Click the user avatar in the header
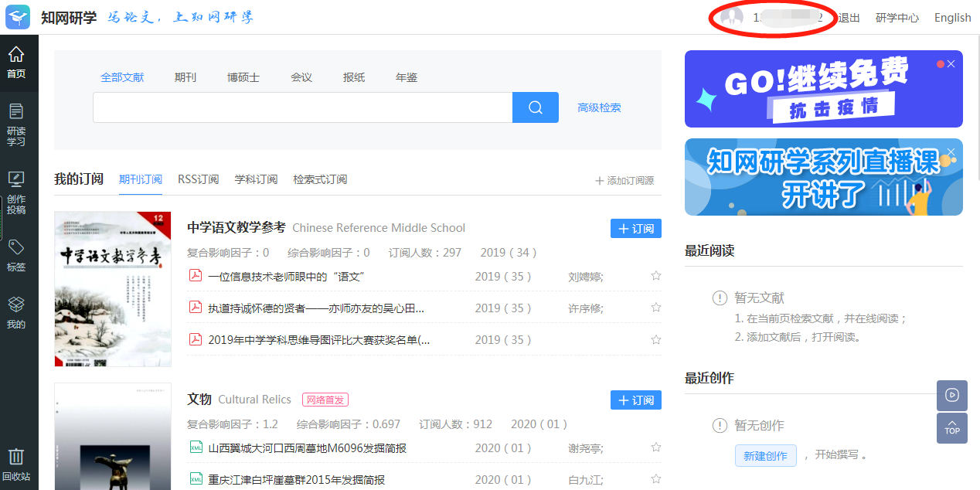 [x=731, y=16]
